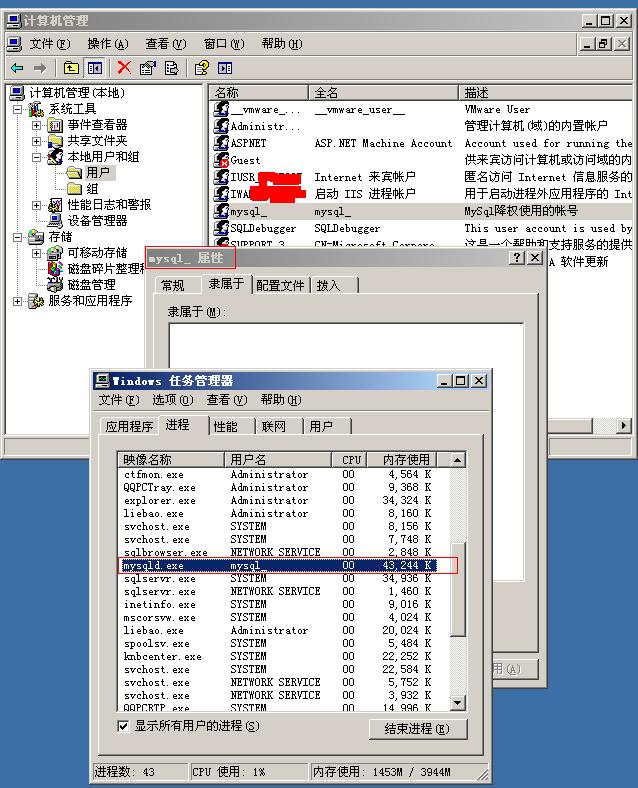Open the 选项(O) menu in Task Manager

point(172,400)
